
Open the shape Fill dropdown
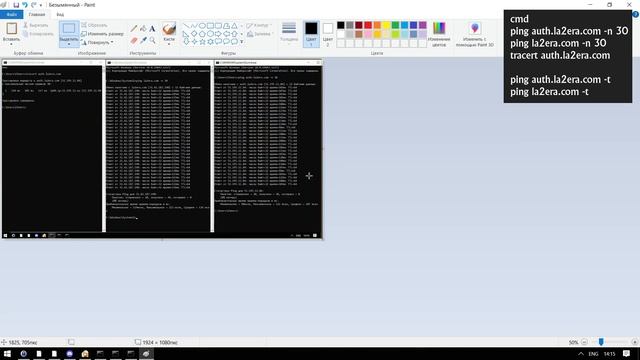click(260, 34)
